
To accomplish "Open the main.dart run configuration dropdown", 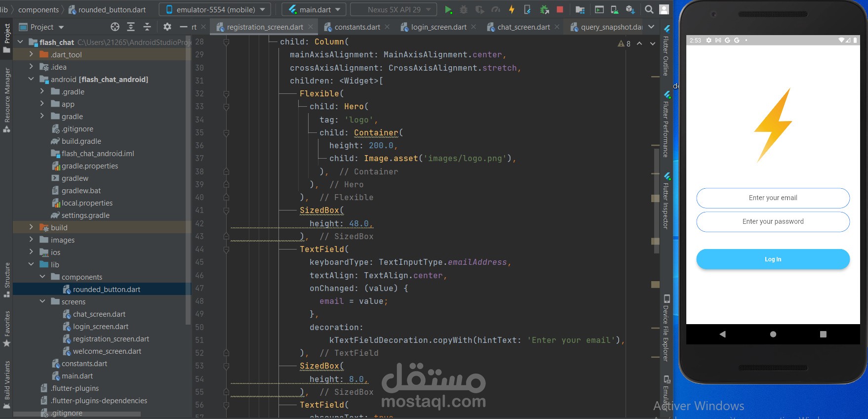I will [314, 9].
